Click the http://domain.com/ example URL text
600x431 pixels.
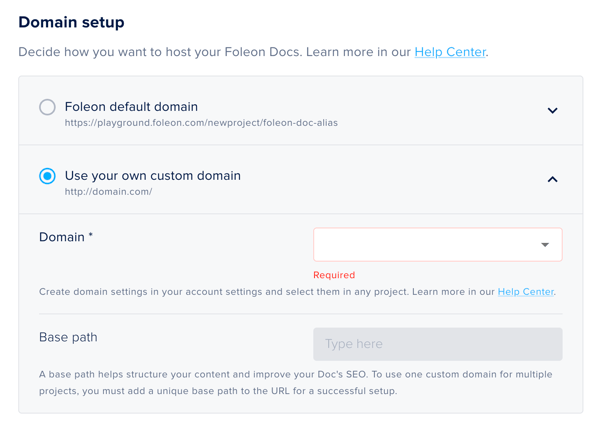coord(108,191)
